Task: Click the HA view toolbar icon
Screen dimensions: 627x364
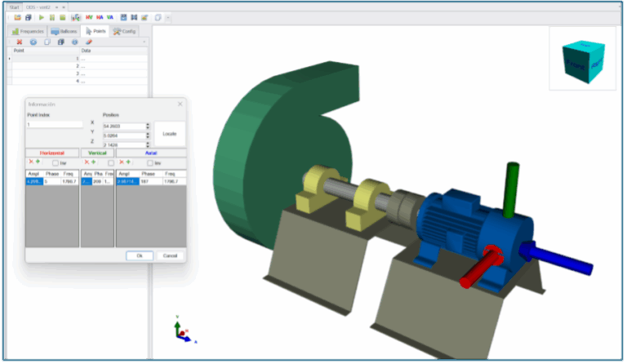Action: coord(99,17)
